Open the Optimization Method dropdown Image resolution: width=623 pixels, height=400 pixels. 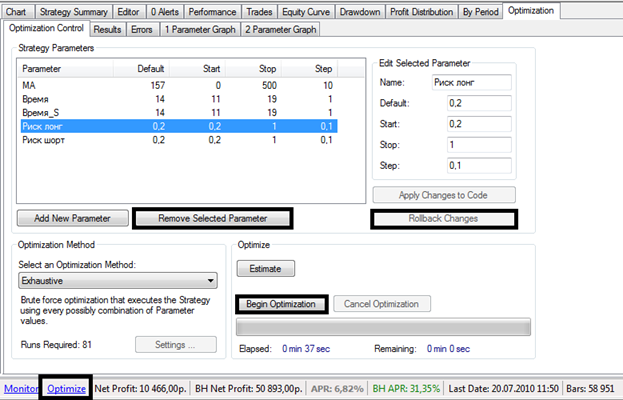(x=117, y=282)
